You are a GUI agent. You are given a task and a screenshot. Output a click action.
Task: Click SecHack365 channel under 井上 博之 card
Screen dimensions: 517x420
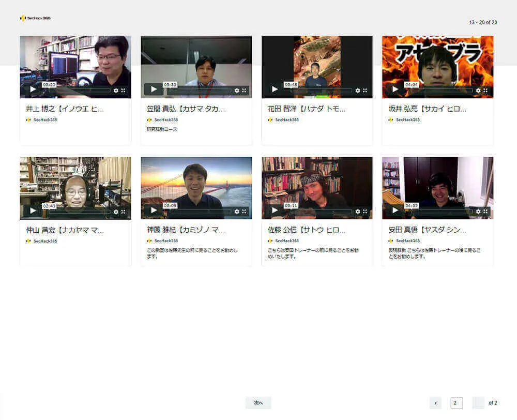point(41,120)
